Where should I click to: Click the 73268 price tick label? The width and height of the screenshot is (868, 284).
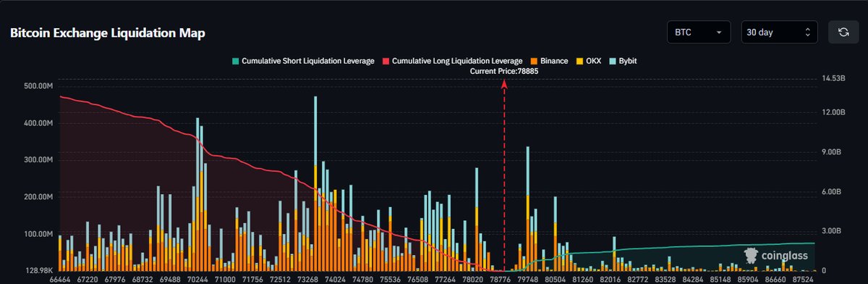[x=307, y=279]
